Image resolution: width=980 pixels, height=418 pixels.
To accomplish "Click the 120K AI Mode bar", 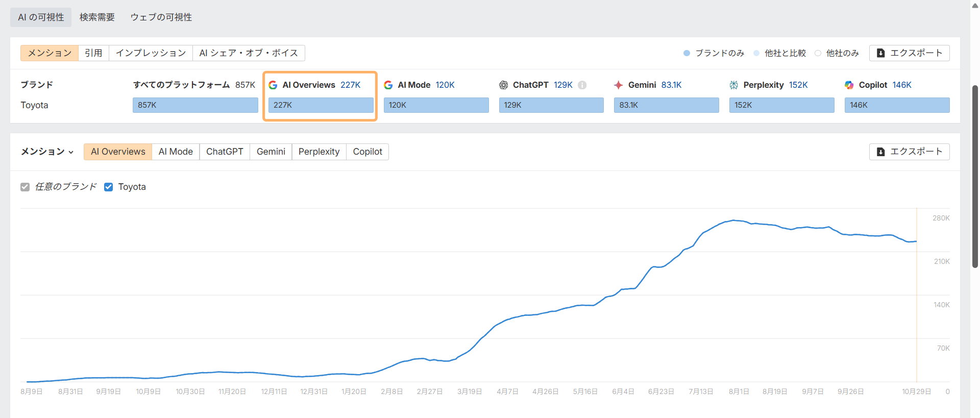I will point(436,105).
